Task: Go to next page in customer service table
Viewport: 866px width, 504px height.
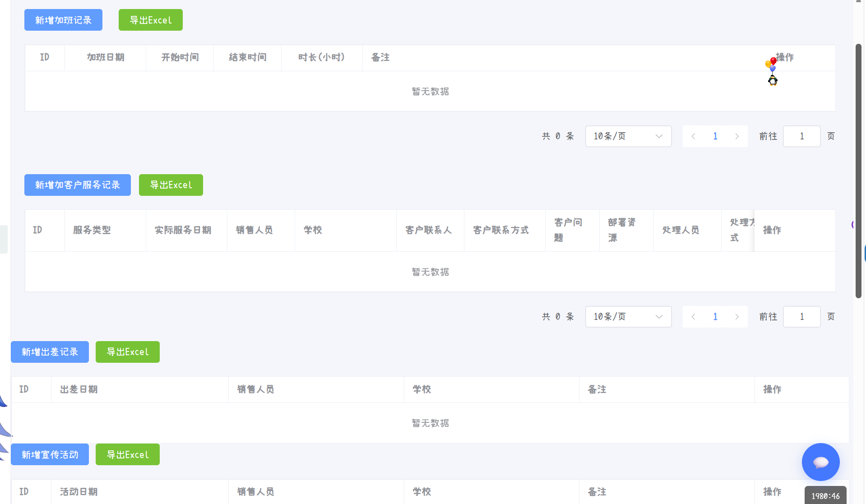Action: (737, 317)
